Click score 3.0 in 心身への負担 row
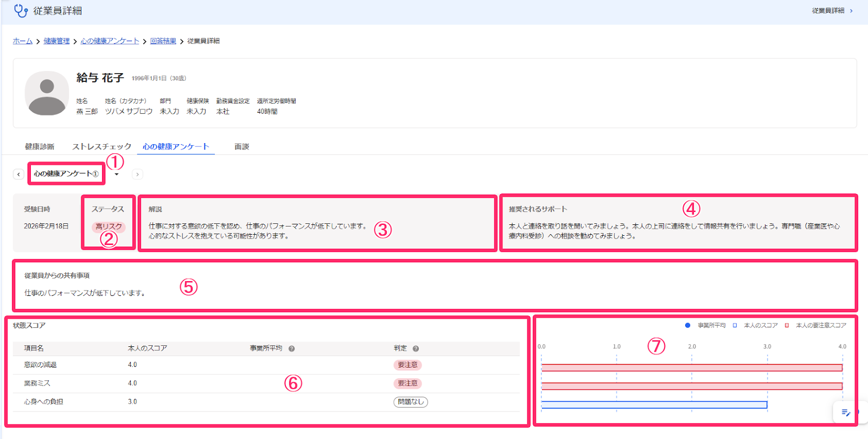The width and height of the screenshot is (868, 439). click(132, 402)
